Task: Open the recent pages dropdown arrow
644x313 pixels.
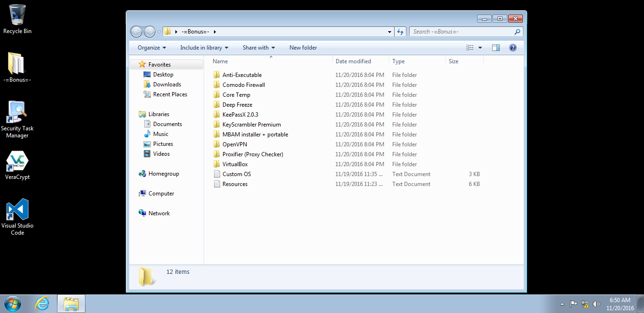Action: pyautogui.click(x=159, y=32)
